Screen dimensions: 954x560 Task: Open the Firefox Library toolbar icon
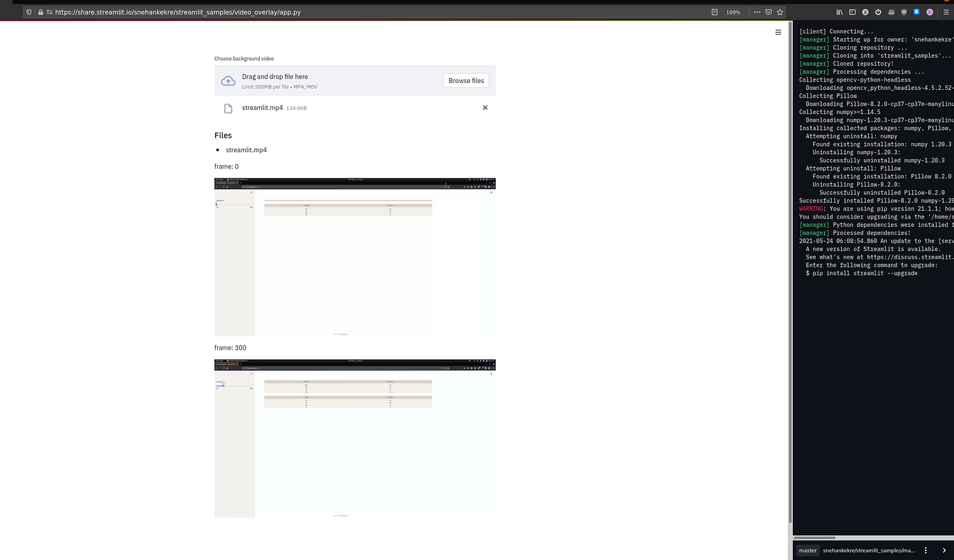[x=839, y=12]
